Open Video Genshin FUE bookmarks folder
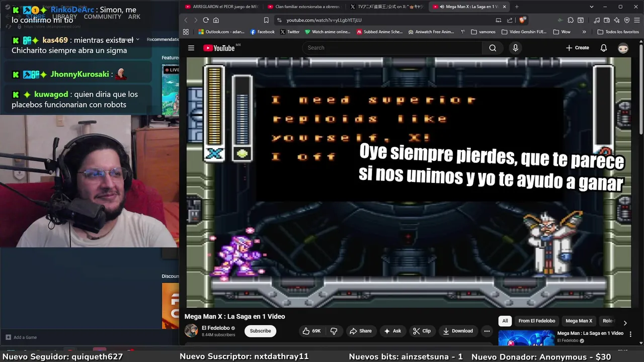Screen dimensions: 644x362 pos(524,32)
